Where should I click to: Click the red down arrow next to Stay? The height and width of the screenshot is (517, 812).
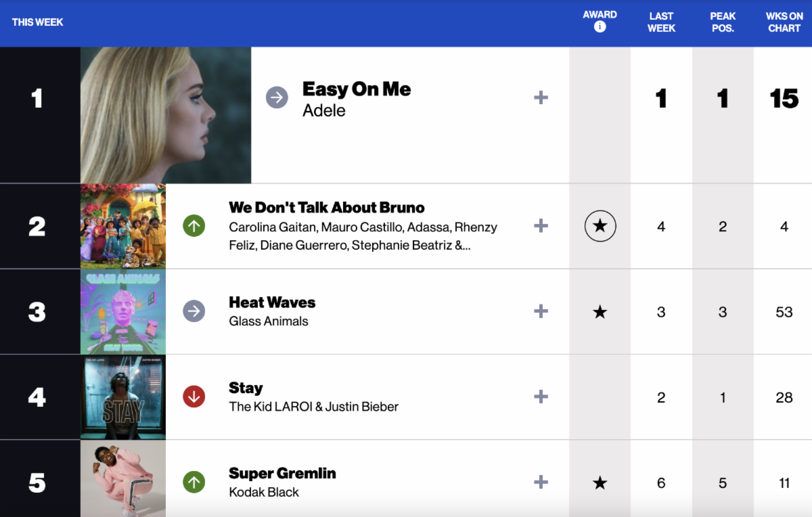click(194, 397)
